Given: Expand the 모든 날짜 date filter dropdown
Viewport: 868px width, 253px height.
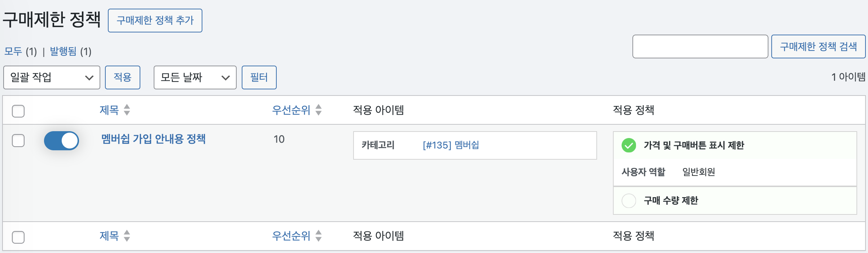Looking at the screenshot, I should pyautogui.click(x=195, y=77).
